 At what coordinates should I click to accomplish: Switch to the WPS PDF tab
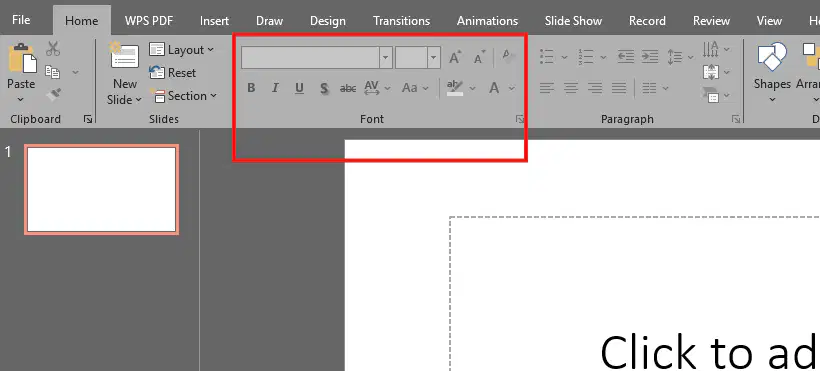pos(149,21)
